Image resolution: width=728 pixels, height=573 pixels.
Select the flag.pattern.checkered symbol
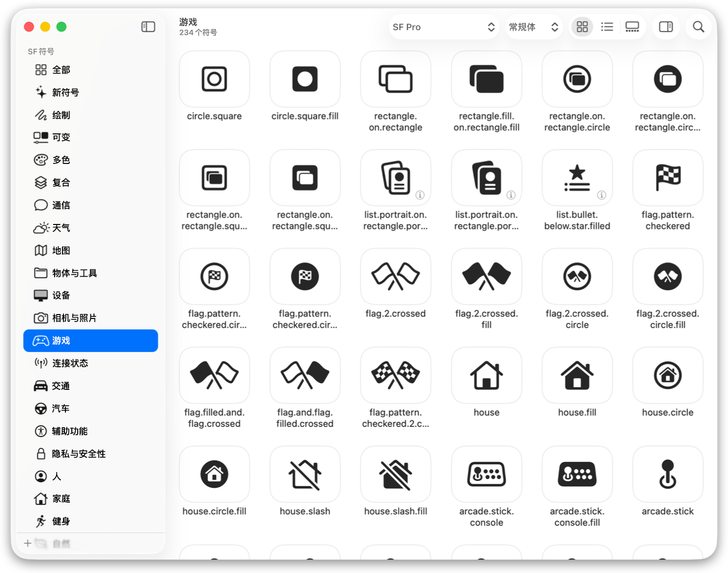pos(667,178)
